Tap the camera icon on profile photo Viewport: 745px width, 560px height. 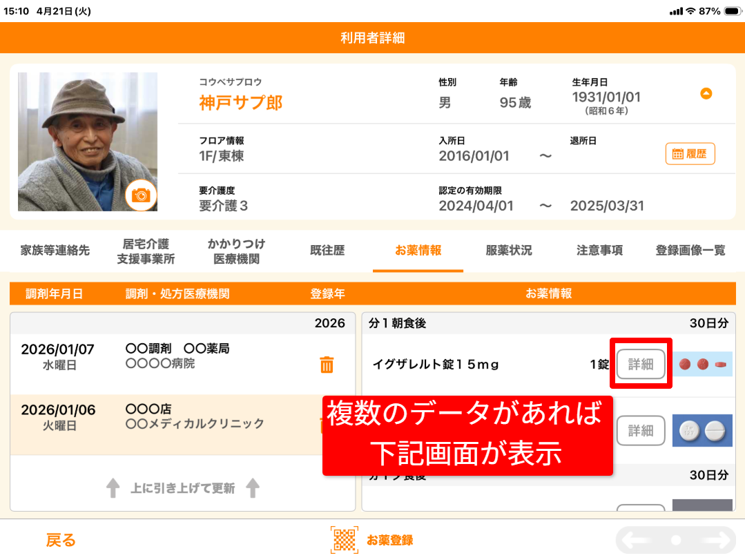click(141, 195)
